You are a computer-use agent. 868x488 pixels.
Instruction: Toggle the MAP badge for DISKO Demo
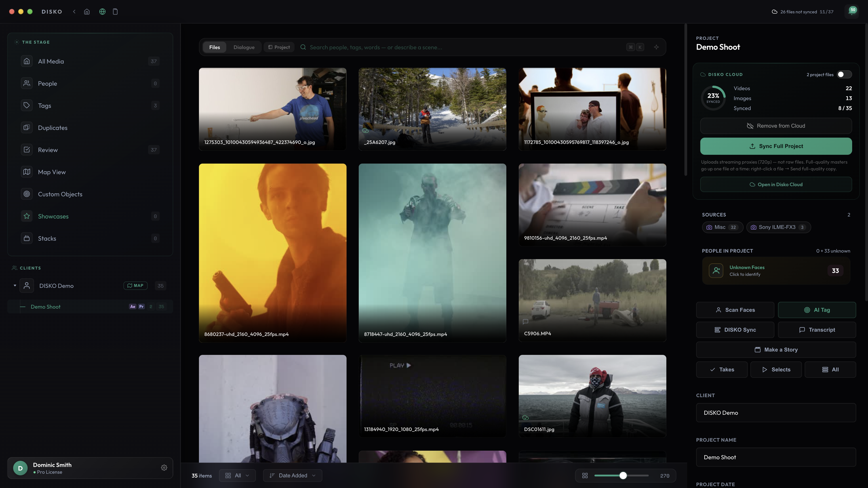[135, 286]
